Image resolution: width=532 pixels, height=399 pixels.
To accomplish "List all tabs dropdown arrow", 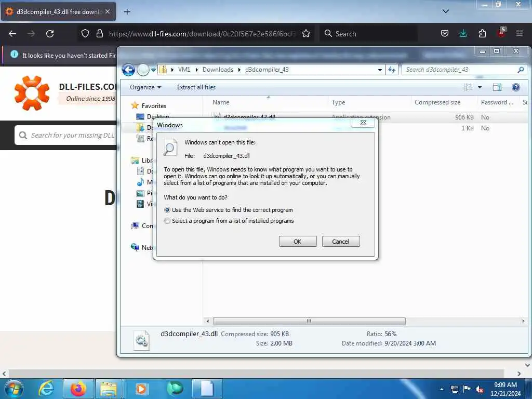I will coord(446,11).
